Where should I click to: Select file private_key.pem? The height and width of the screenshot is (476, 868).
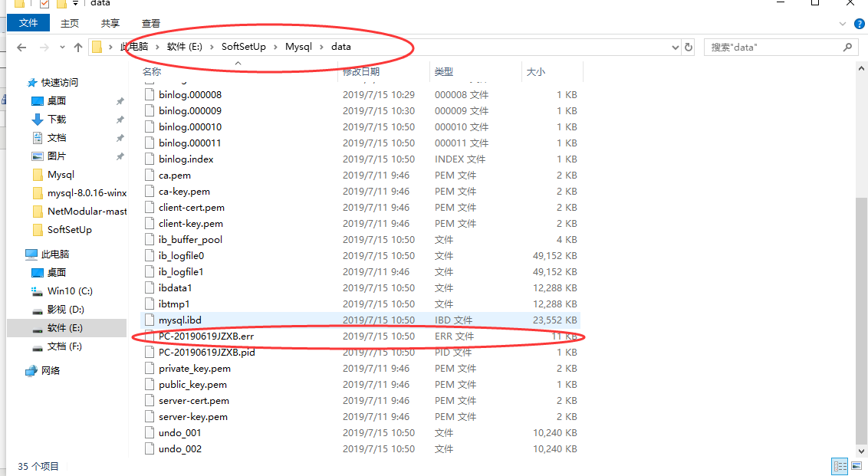click(x=194, y=369)
